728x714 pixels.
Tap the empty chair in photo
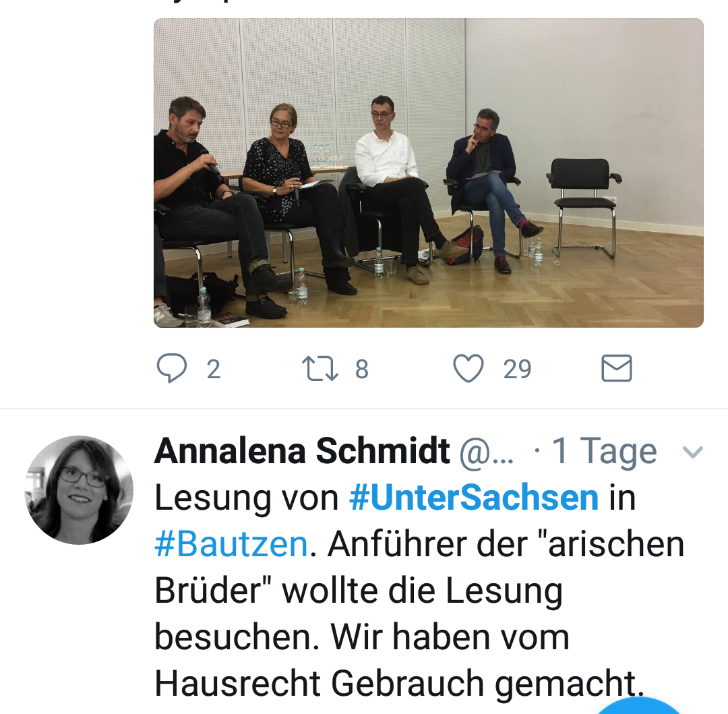pos(584,207)
